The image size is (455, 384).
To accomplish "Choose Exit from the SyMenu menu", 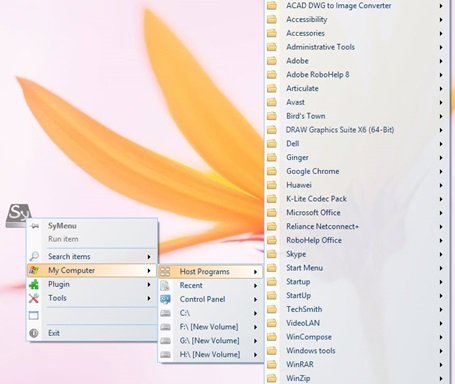I will [92, 333].
